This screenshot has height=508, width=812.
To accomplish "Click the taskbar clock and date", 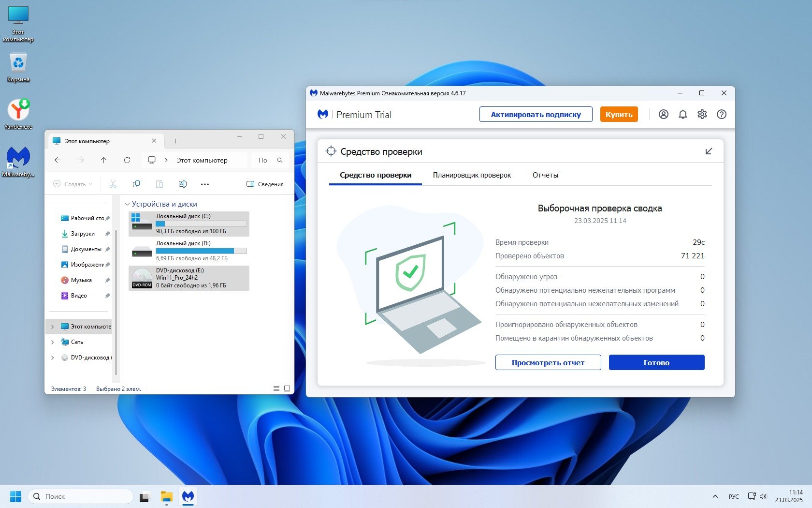I will pos(789,496).
